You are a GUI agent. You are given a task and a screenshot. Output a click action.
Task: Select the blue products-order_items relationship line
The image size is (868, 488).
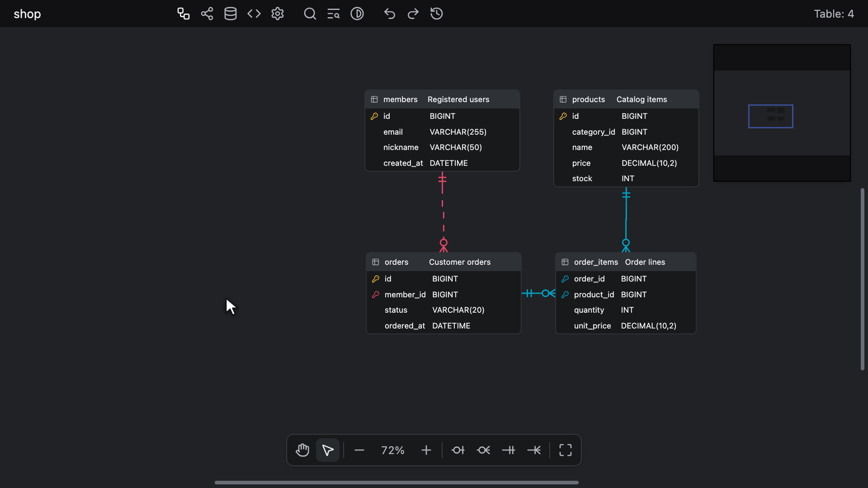coord(626,220)
